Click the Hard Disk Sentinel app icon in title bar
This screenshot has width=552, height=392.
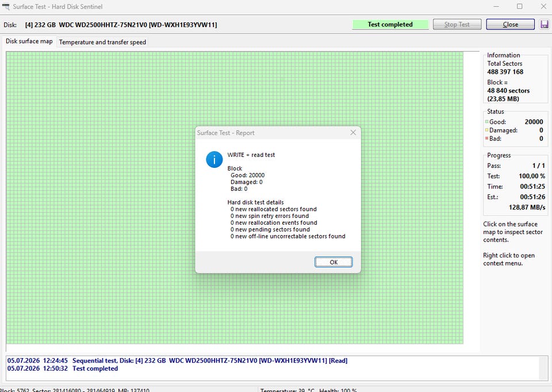(6, 6)
